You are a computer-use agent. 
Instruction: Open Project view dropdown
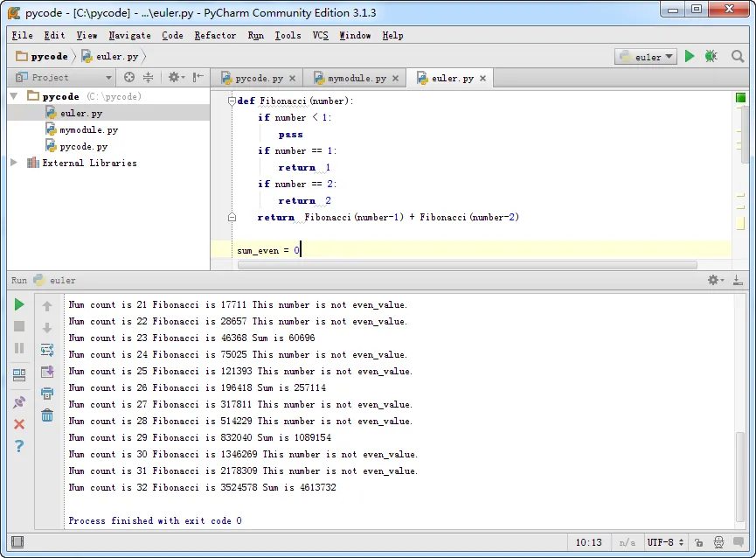[64, 77]
